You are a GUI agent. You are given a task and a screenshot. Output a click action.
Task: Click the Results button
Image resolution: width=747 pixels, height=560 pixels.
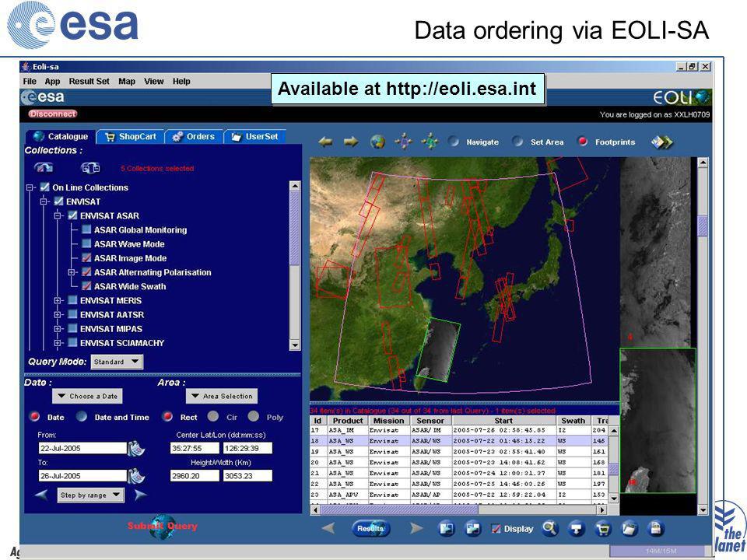pyautogui.click(x=371, y=529)
